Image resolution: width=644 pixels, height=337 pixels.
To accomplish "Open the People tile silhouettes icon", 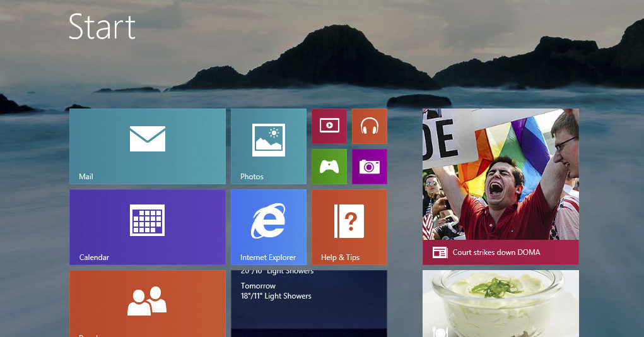I will (147, 301).
